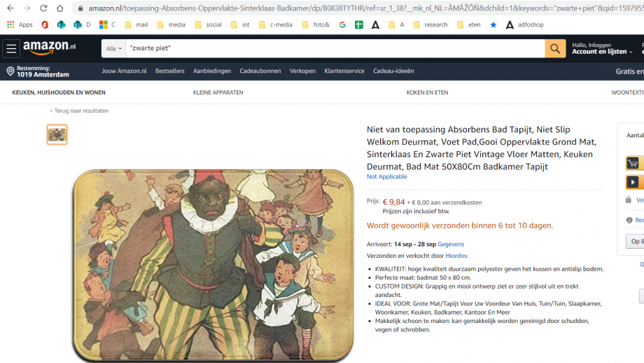
Task: Select Koken en Eten category
Action: tap(427, 93)
